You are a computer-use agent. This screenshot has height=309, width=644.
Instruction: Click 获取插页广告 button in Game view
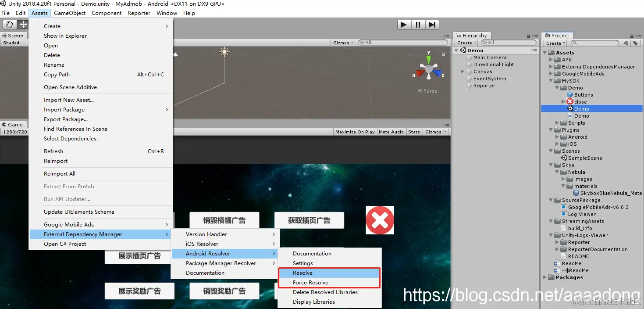[309, 220]
